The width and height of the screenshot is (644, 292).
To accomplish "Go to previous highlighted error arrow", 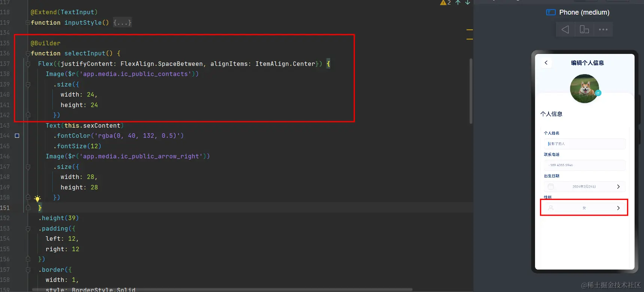I will coord(458,3).
